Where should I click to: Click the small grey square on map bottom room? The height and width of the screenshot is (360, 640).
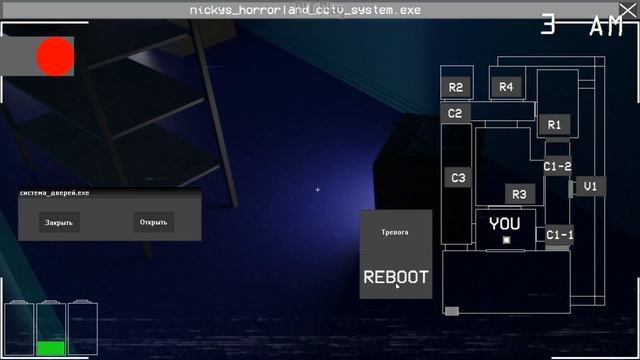click(452, 311)
